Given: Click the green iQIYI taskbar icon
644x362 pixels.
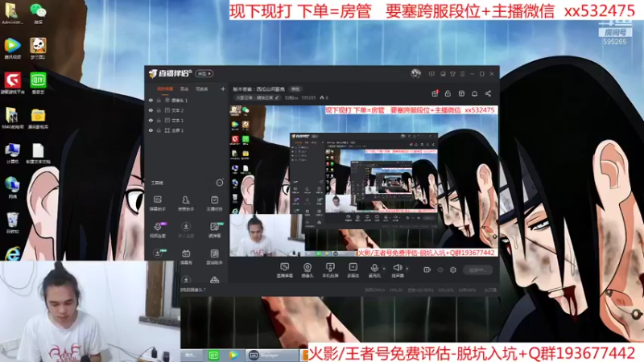Looking at the screenshot, I should pos(213,356).
